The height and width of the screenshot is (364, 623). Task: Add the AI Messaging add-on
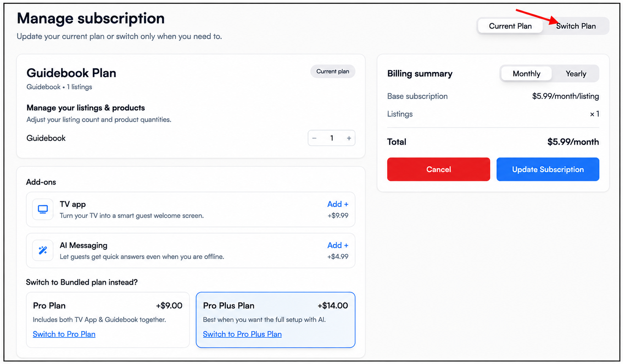pos(338,245)
